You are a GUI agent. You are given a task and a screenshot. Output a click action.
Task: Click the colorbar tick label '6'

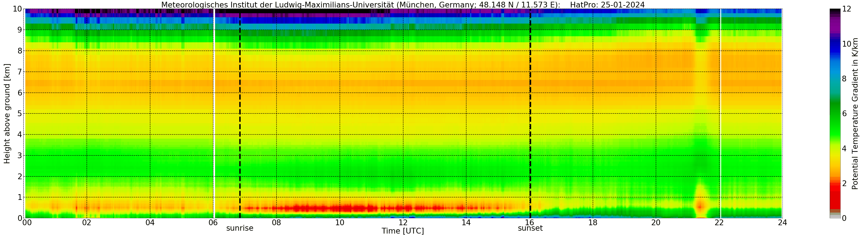844,113
